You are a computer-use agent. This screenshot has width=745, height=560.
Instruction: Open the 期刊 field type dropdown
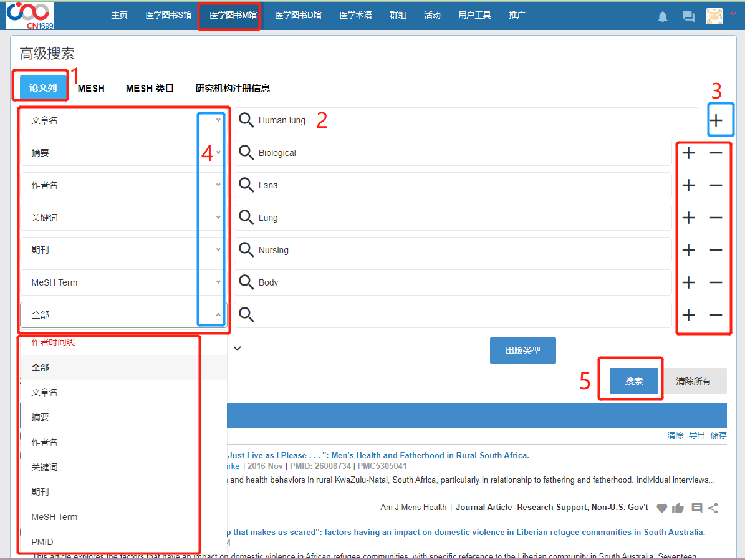[218, 250]
